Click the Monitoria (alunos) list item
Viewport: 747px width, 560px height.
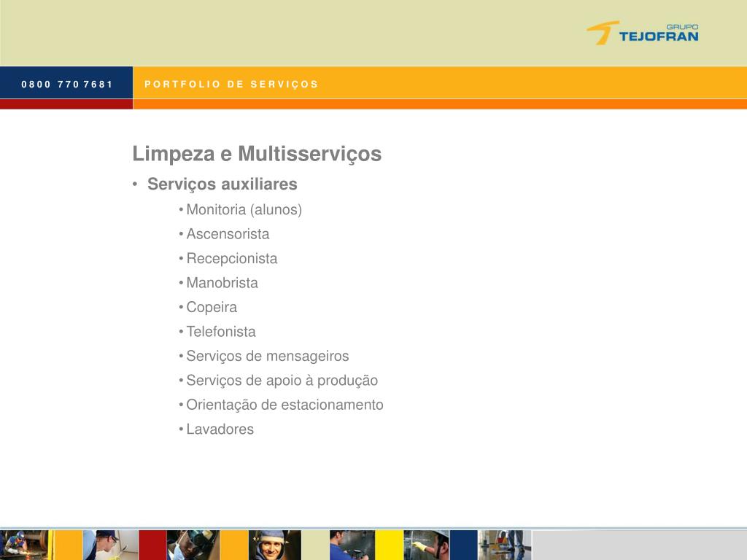coord(244,209)
